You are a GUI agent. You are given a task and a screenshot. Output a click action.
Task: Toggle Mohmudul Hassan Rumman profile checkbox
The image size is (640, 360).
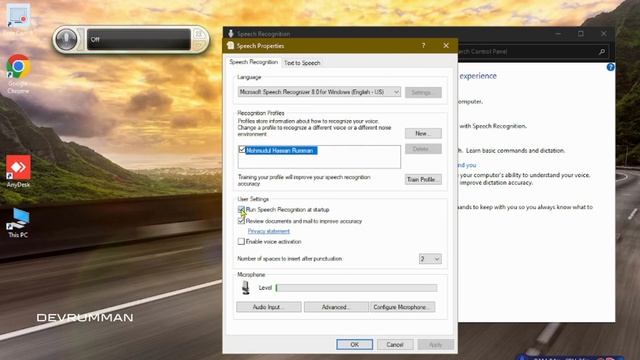pos(242,150)
